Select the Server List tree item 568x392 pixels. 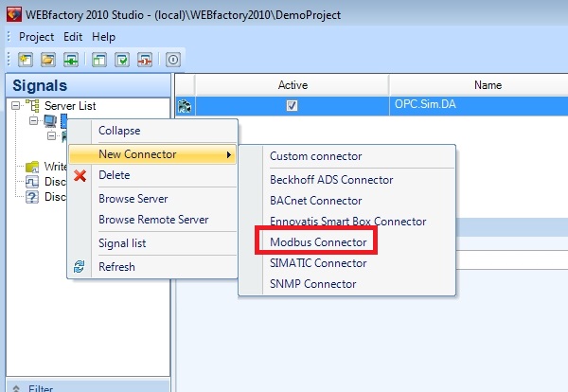pyautogui.click(x=70, y=106)
